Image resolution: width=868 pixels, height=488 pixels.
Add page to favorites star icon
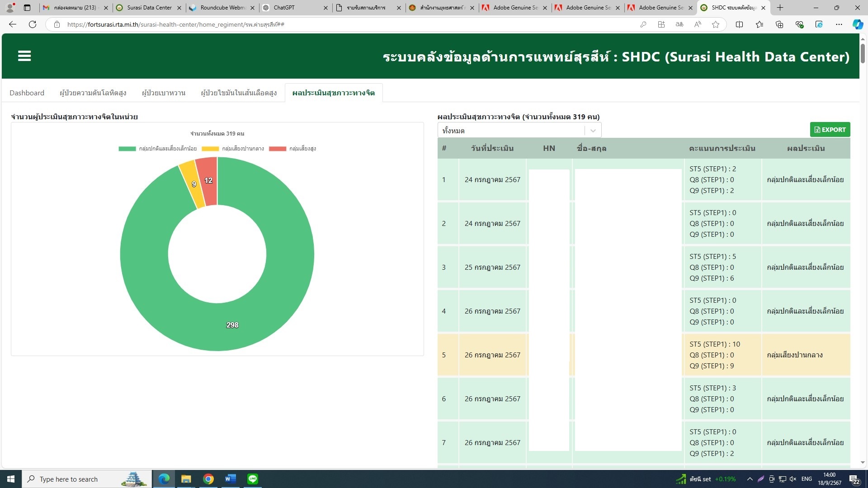click(715, 24)
